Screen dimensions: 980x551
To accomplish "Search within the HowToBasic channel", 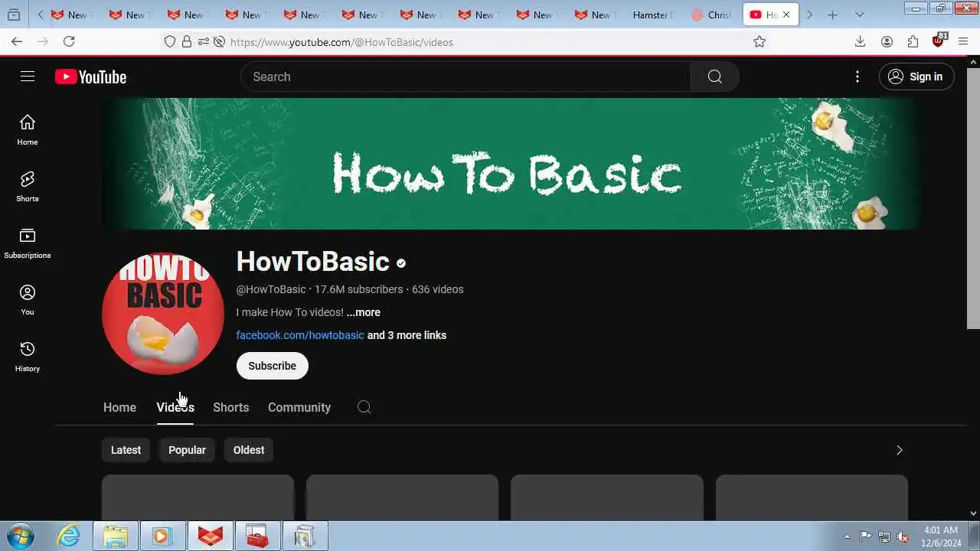I will point(364,407).
